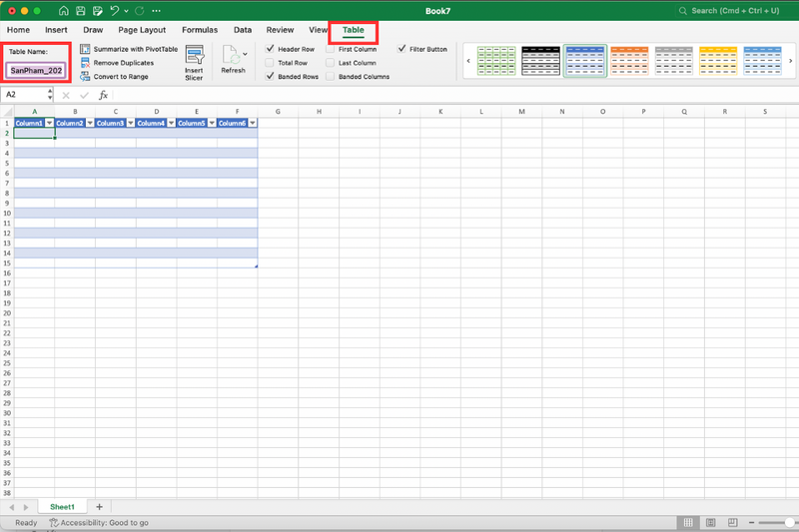Image resolution: width=799 pixels, height=532 pixels.
Task: Open the Insert ribbon tab
Action: 56,30
